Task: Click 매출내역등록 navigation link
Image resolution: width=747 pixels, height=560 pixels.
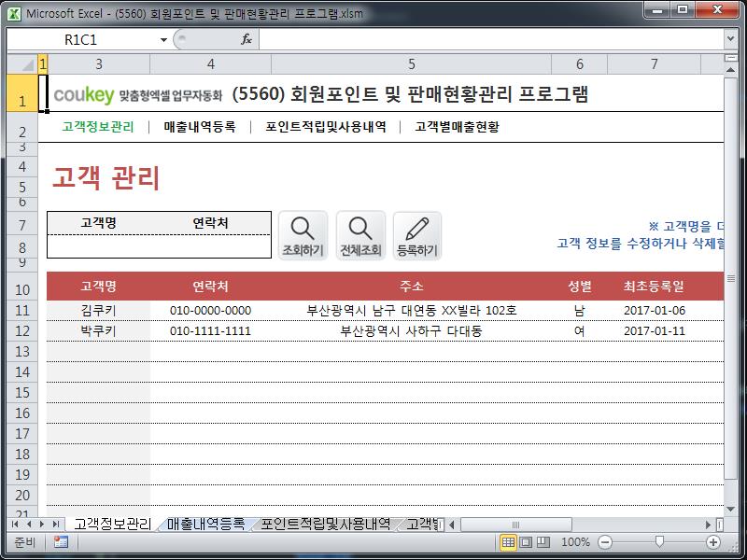Action: click(x=200, y=127)
